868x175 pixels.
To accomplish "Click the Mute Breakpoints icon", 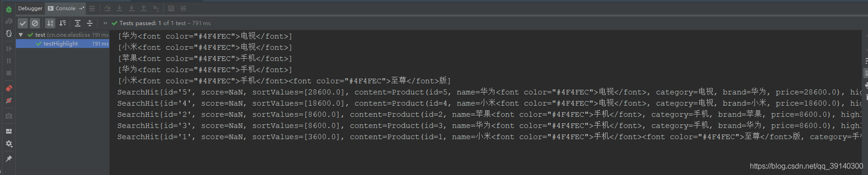I will 8,101.
